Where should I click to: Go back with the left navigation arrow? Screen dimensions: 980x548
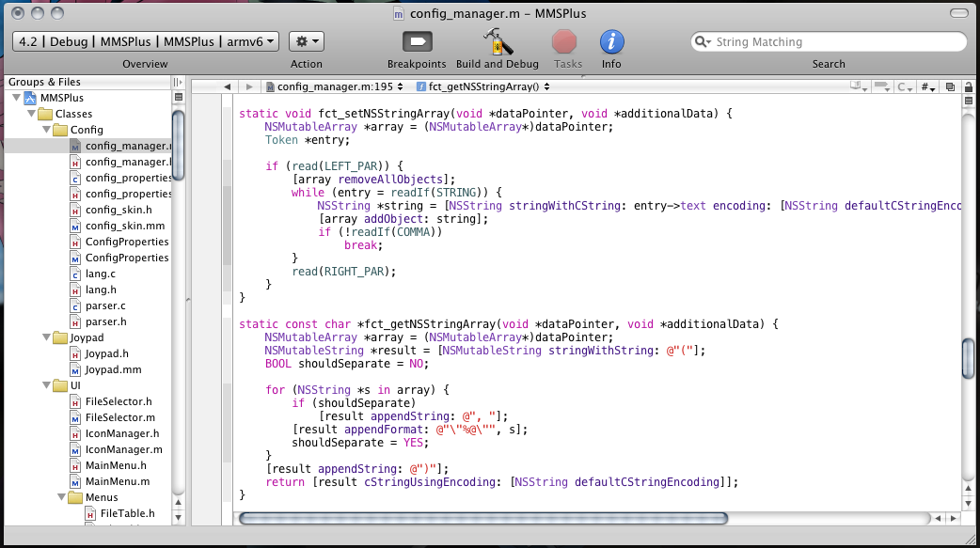point(228,86)
